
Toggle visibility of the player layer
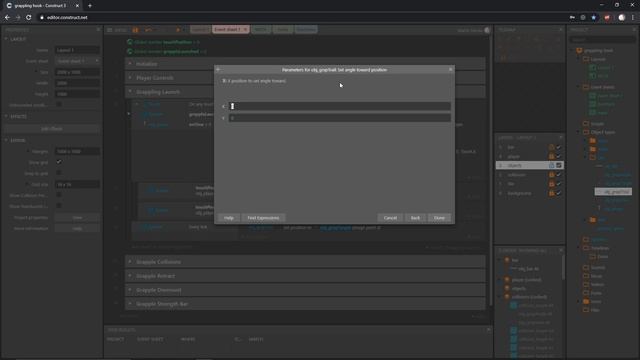[559, 156]
